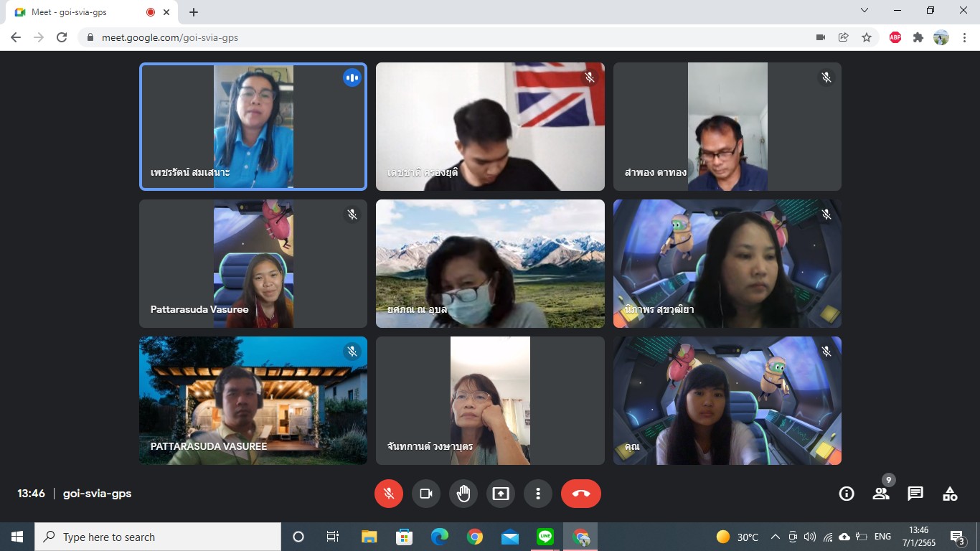Open the chat messages panel
This screenshot has width=980, height=551.
tap(915, 494)
